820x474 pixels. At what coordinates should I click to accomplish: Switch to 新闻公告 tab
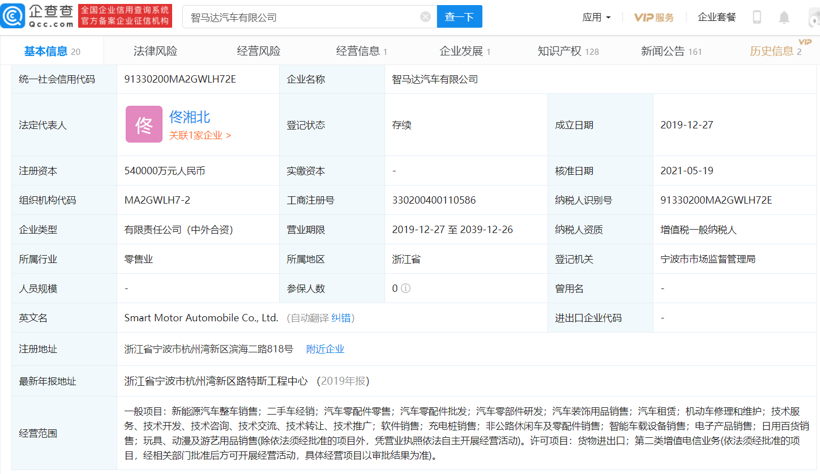tap(671, 51)
